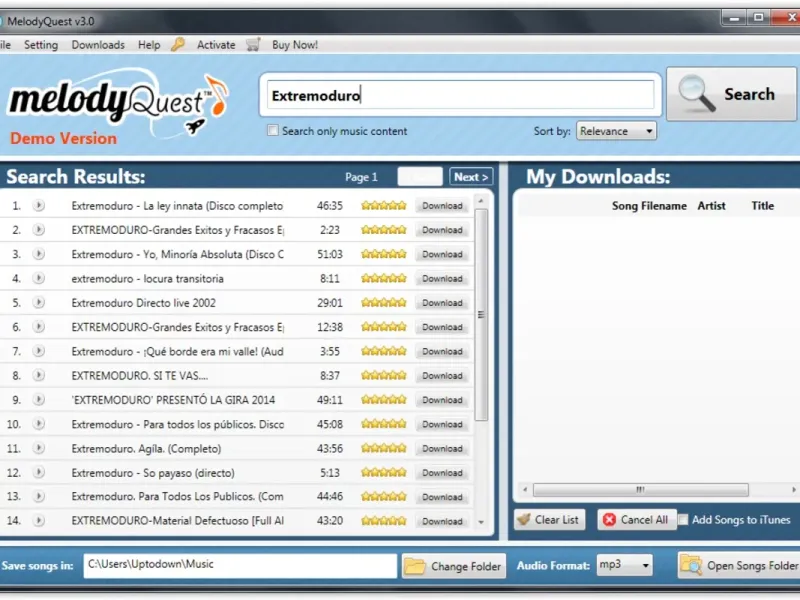Click the key icon next to Activate
Screen dimensions: 800x600
pyautogui.click(x=178, y=44)
